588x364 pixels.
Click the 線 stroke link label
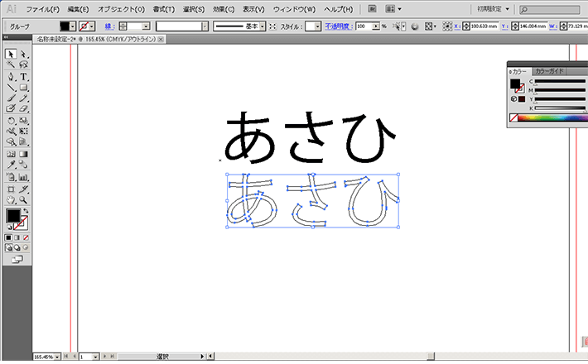tap(108, 26)
